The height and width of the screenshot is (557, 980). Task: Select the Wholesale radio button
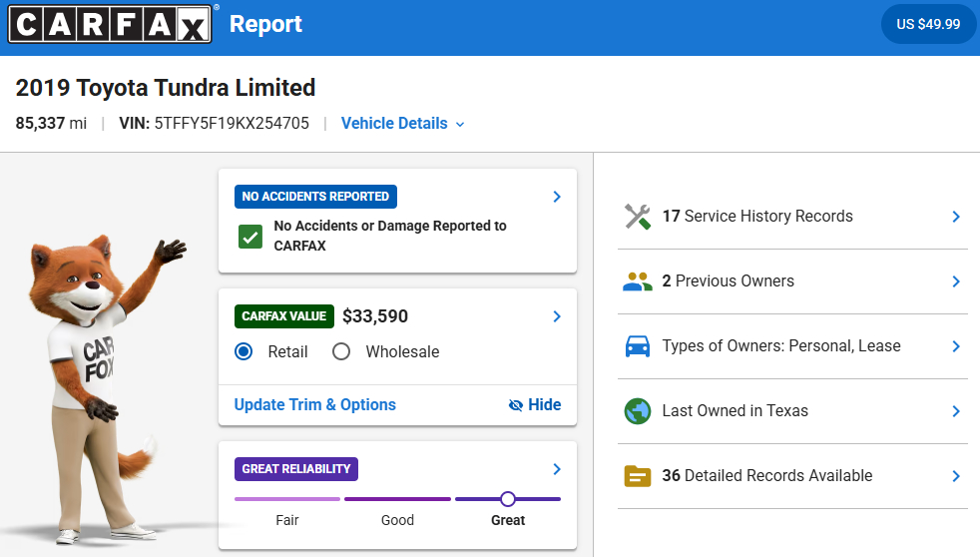coord(341,352)
